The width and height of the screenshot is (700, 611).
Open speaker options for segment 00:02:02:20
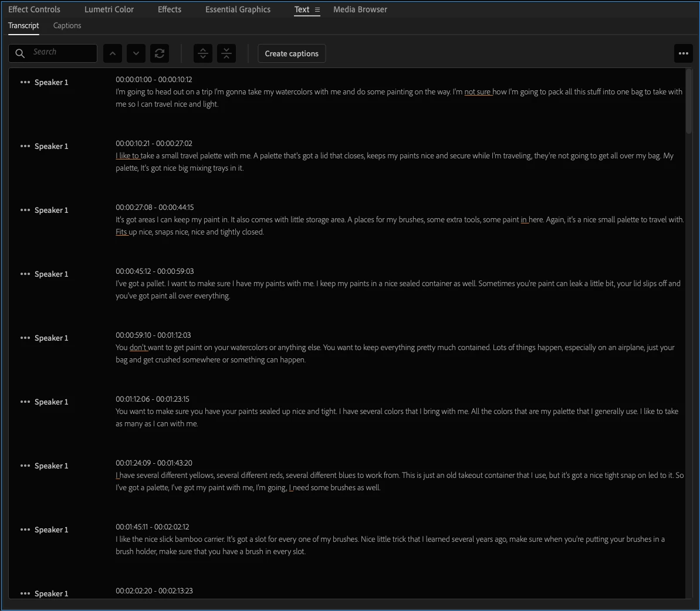click(25, 593)
